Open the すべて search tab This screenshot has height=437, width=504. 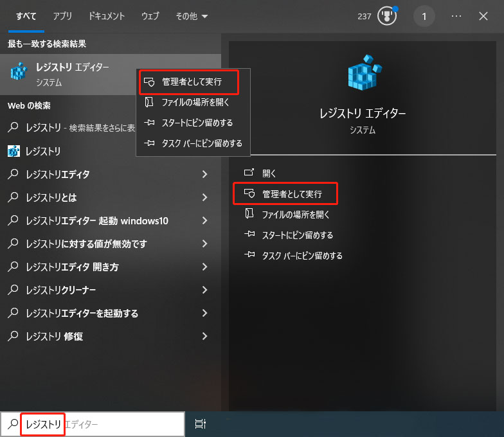(26, 16)
